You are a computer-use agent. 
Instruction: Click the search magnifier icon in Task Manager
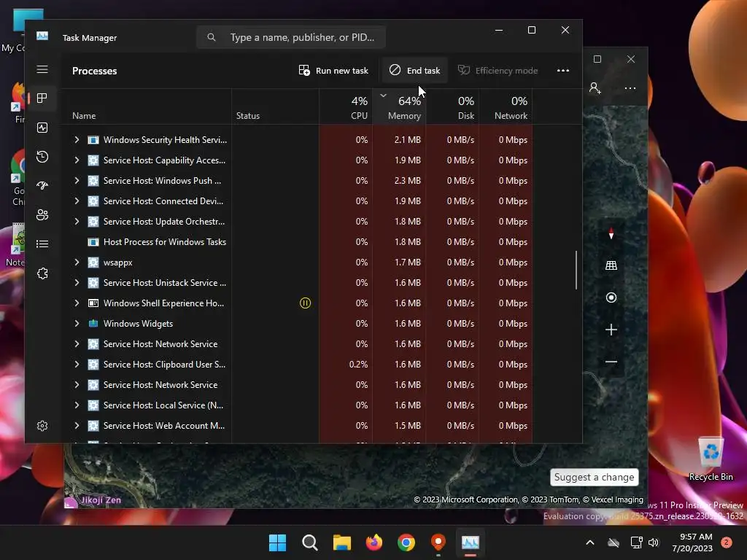click(x=212, y=37)
